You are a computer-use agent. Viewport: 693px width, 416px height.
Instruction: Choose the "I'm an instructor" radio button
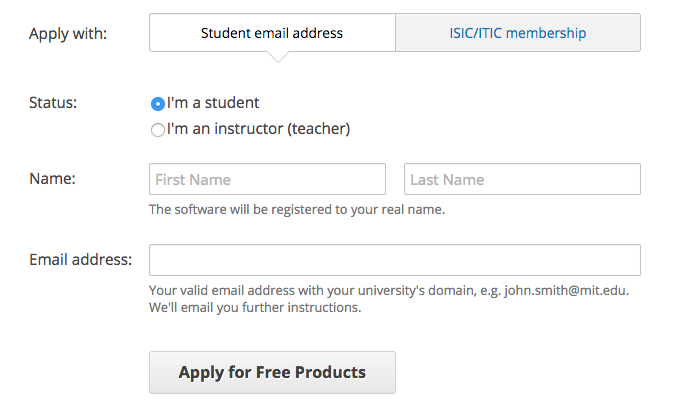[x=157, y=129]
